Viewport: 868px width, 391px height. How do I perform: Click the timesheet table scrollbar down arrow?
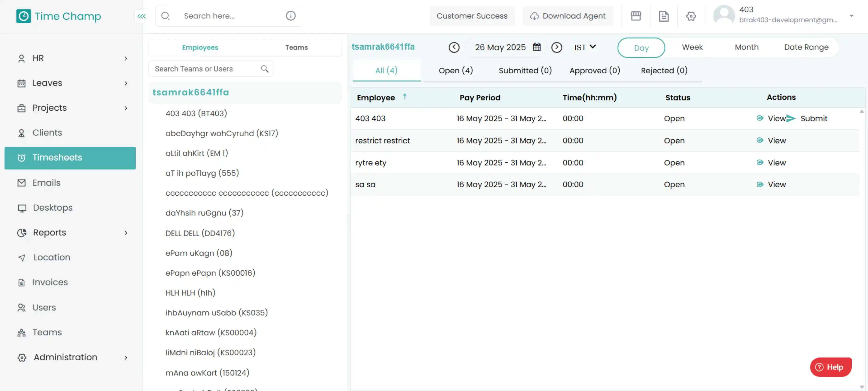coord(862,387)
